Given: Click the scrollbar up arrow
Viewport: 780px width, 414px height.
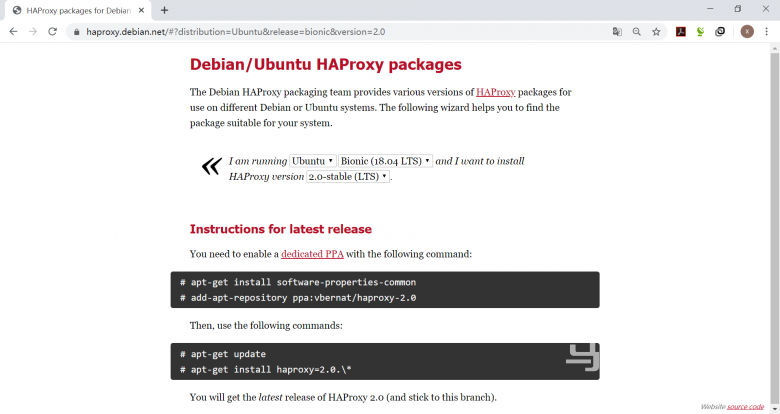Looking at the screenshot, I should click(x=775, y=48).
